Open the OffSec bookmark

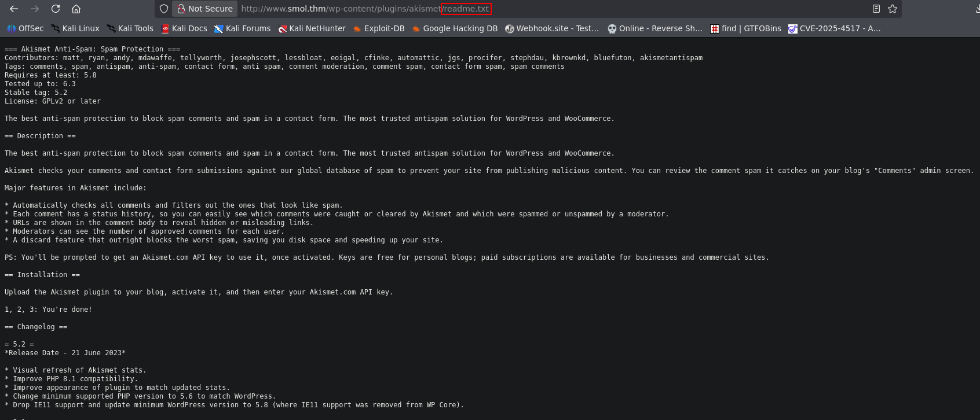click(25, 28)
